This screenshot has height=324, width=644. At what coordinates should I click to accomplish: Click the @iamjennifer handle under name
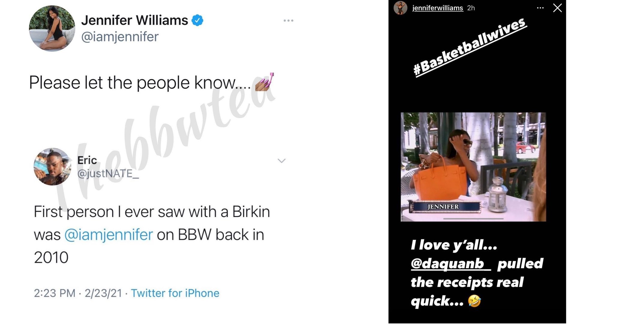pyautogui.click(x=120, y=37)
